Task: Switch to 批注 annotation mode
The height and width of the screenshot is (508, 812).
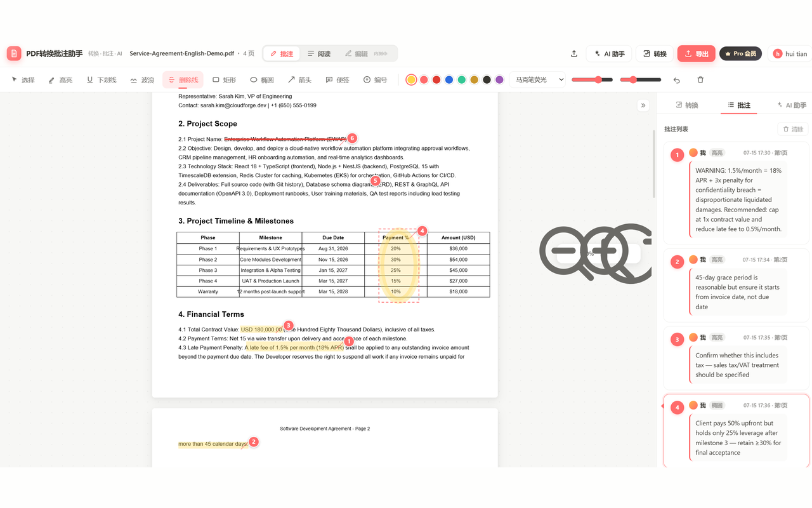Action: pos(282,54)
